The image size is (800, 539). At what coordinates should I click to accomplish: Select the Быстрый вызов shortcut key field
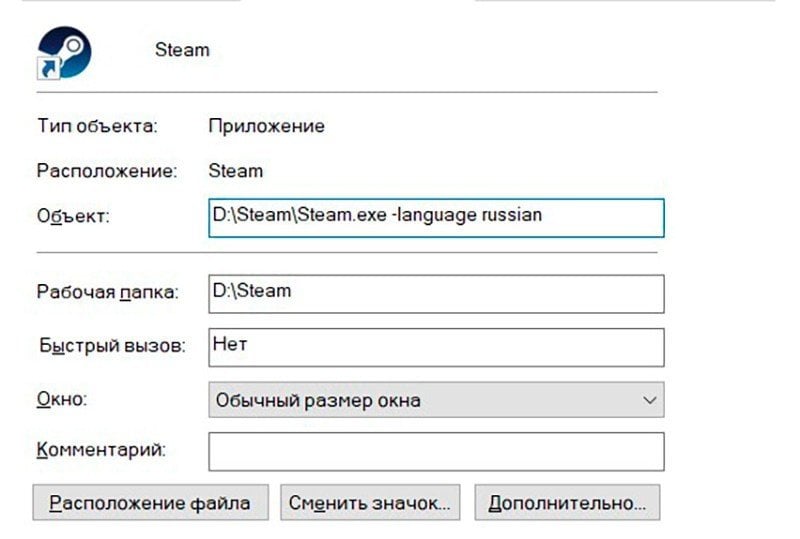point(436,348)
